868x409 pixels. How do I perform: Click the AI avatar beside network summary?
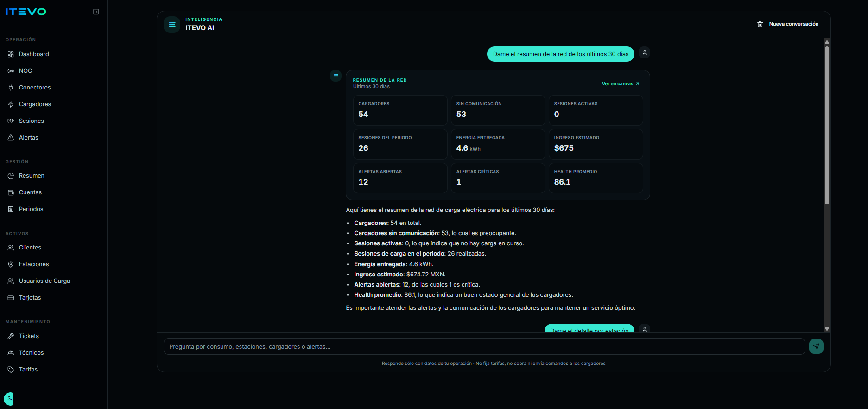(336, 76)
